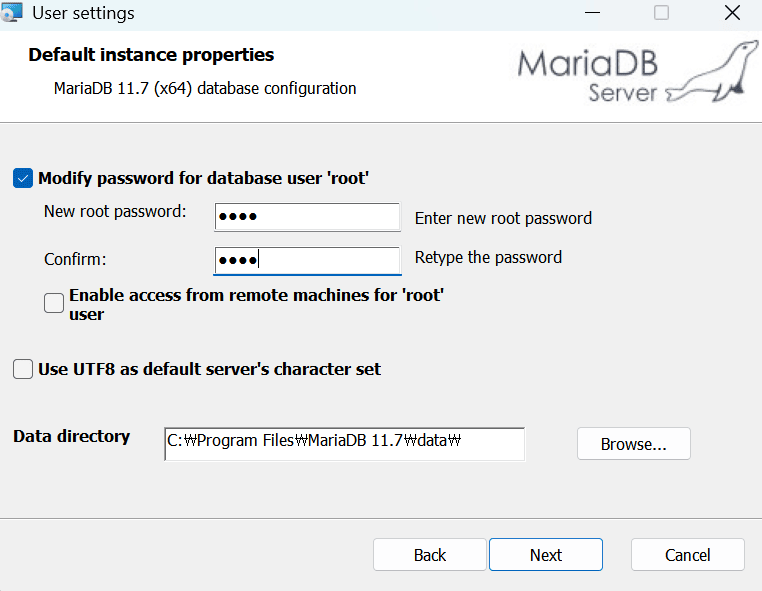Focus the New root password field
The image size is (762, 591).
[x=307, y=217]
